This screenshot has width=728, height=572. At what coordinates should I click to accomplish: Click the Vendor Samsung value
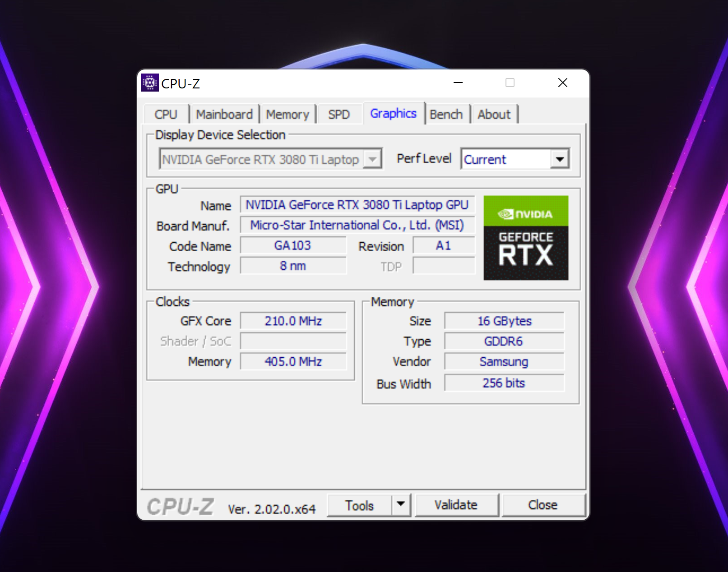click(504, 361)
